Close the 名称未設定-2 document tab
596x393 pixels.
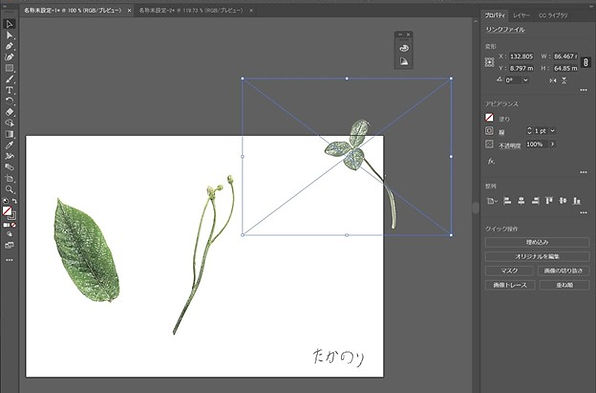(x=251, y=11)
